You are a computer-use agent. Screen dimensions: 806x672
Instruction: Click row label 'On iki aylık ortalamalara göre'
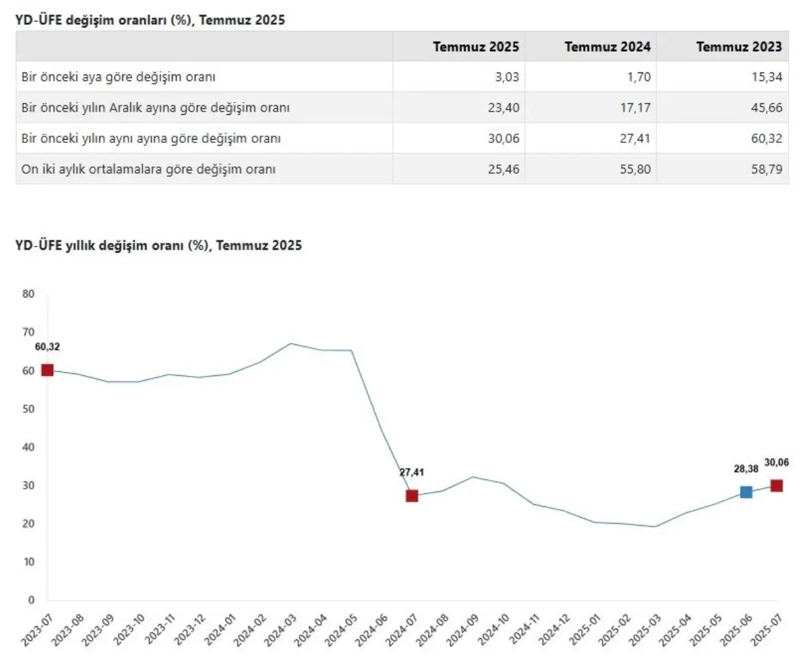[148, 169]
